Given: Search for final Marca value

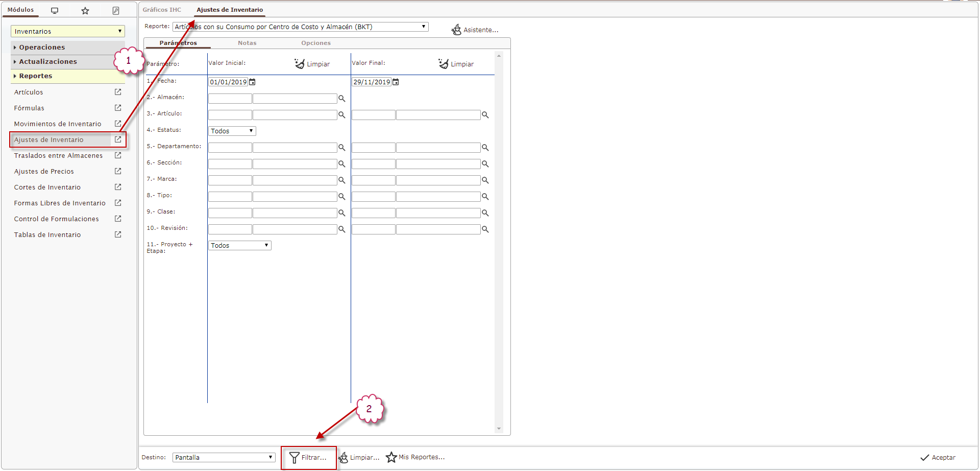Looking at the screenshot, I should click(485, 180).
